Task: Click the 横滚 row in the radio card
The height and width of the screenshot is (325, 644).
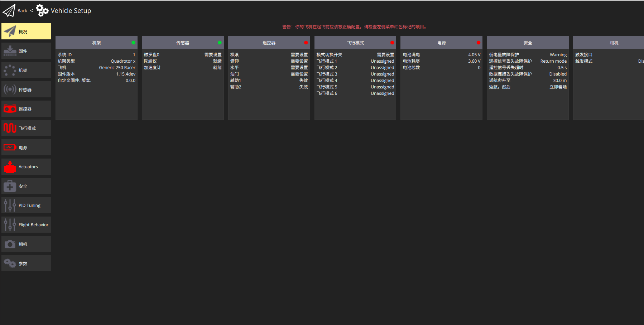Action: click(269, 55)
